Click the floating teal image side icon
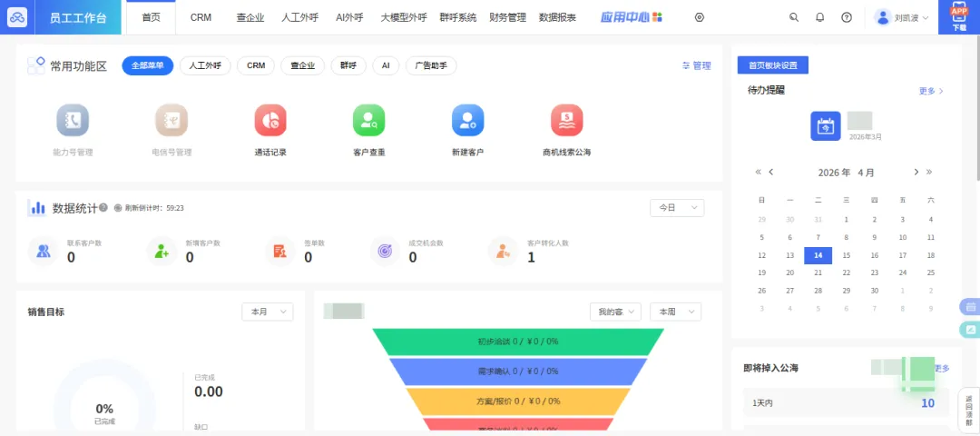The image size is (980, 436). pyautogui.click(x=971, y=330)
